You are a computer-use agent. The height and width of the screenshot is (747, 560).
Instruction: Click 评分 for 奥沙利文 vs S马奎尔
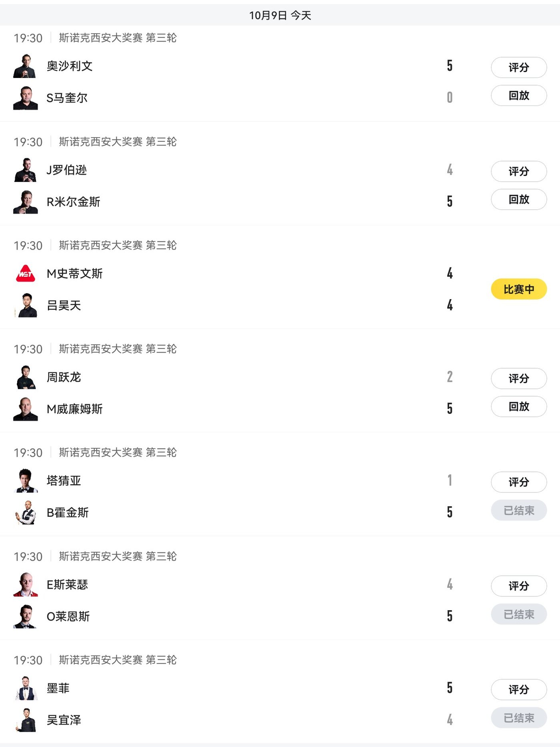[x=518, y=67]
